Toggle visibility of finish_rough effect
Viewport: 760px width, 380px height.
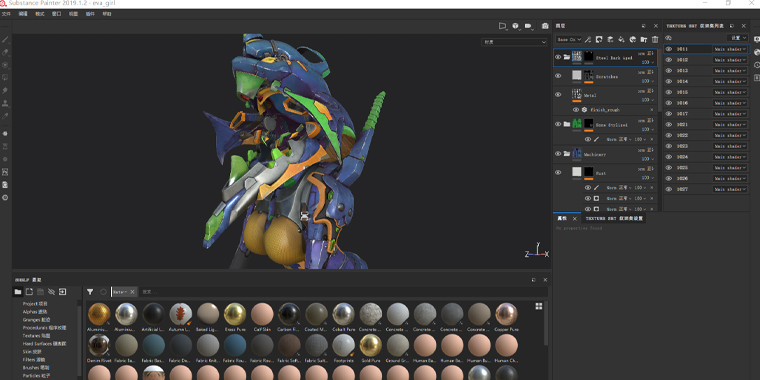576,110
